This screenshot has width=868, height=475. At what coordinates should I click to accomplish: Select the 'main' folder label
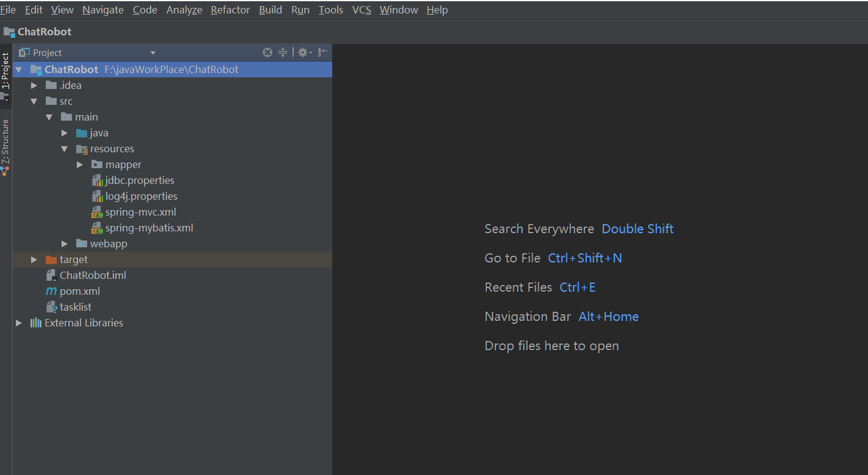pos(87,117)
